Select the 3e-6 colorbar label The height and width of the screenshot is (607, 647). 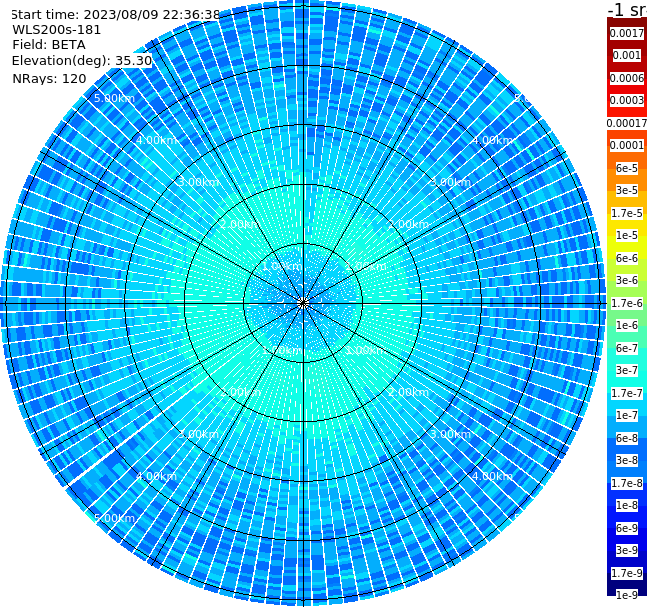pyautogui.click(x=627, y=280)
